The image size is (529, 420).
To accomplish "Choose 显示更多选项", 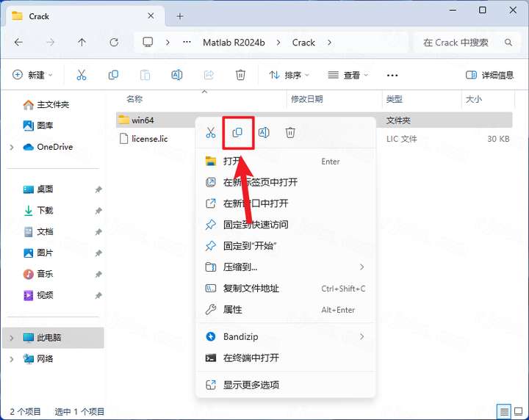I will (285, 385).
